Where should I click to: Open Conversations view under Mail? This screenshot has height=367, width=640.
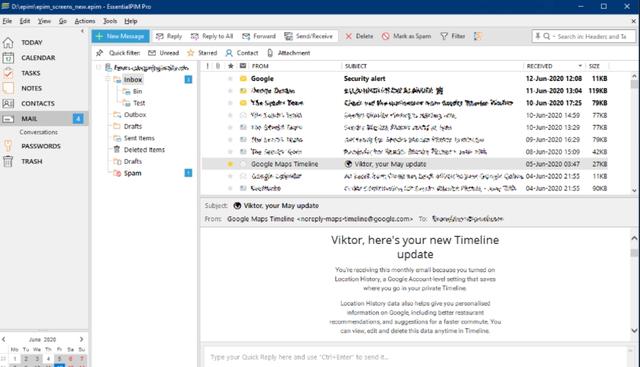[x=39, y=132]
